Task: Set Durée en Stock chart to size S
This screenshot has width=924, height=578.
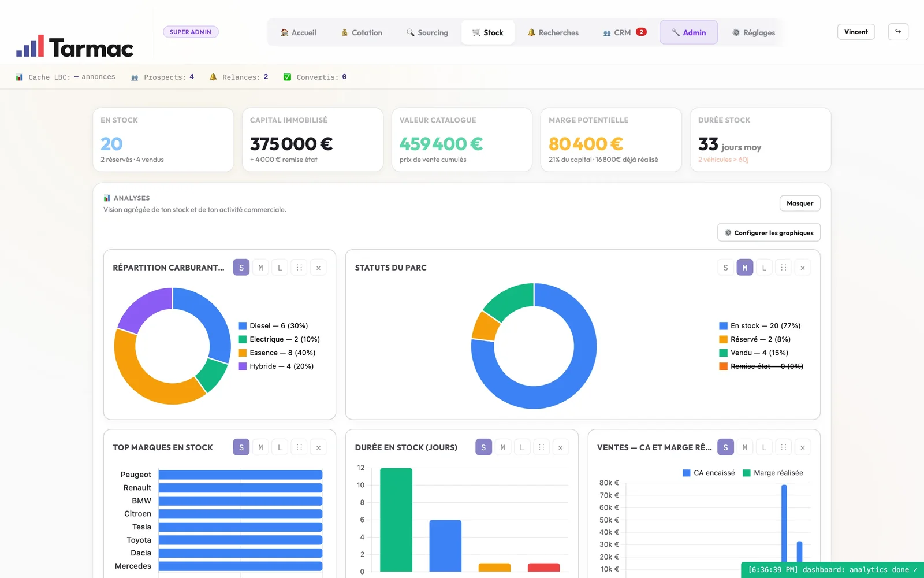Action: click(483, 447)
